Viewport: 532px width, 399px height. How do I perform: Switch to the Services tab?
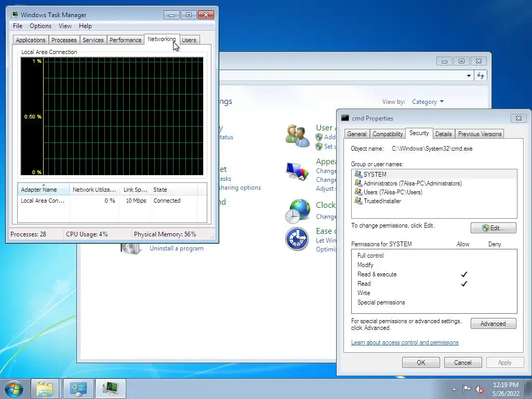93,40
